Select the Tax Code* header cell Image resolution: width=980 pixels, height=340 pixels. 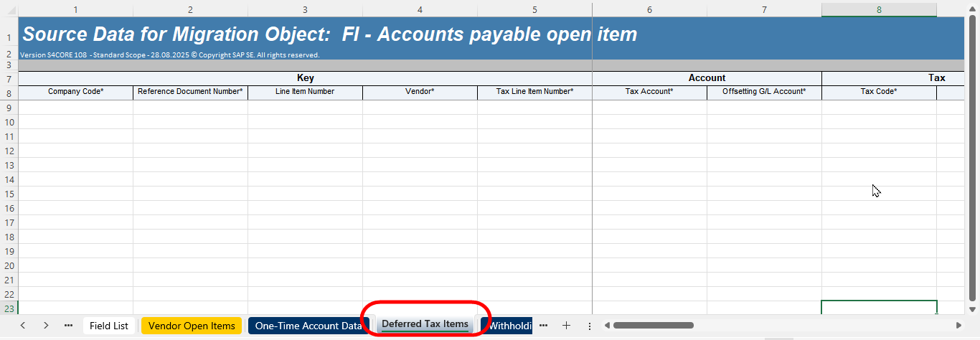879,92
